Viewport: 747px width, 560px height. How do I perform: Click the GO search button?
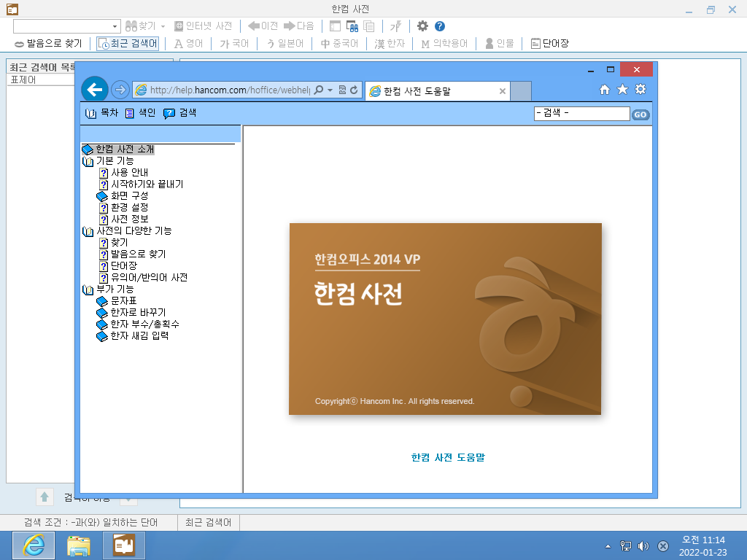(640, 114)
